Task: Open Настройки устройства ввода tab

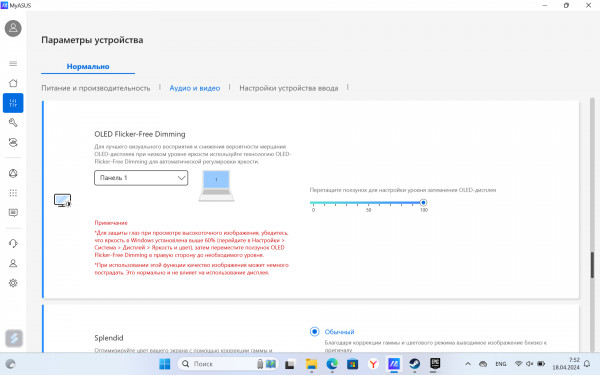Action: 289,88
